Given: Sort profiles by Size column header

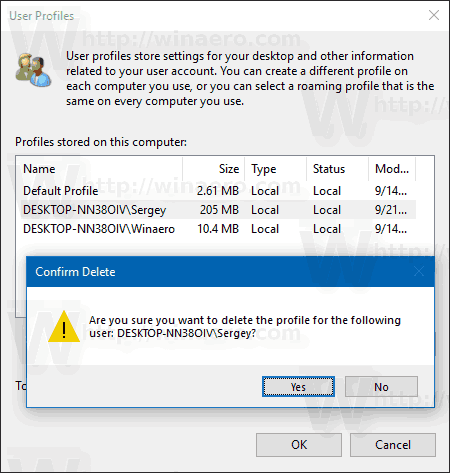Looking at the screenshot, I should 214,169.
